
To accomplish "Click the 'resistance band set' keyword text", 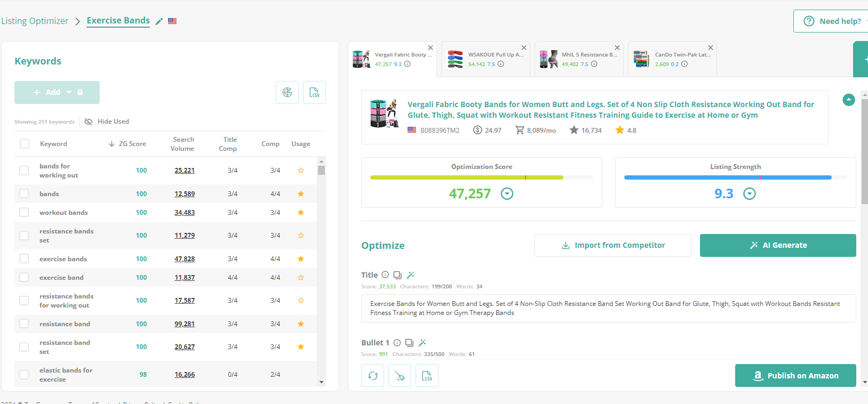I will (65, 347).
